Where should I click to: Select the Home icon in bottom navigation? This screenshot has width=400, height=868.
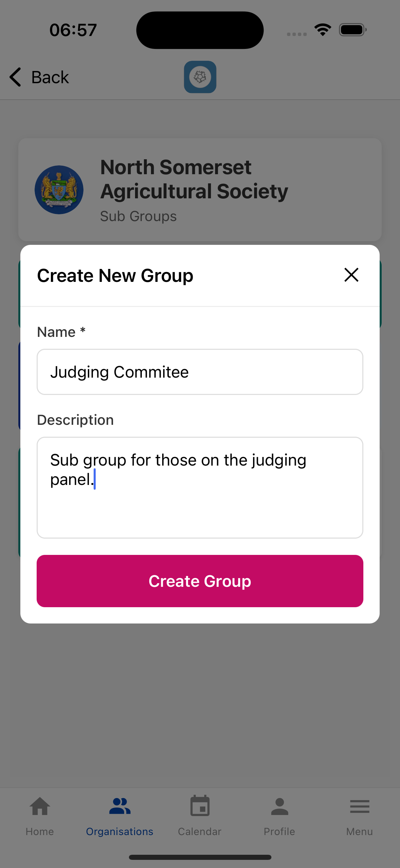tap(40, 806)
